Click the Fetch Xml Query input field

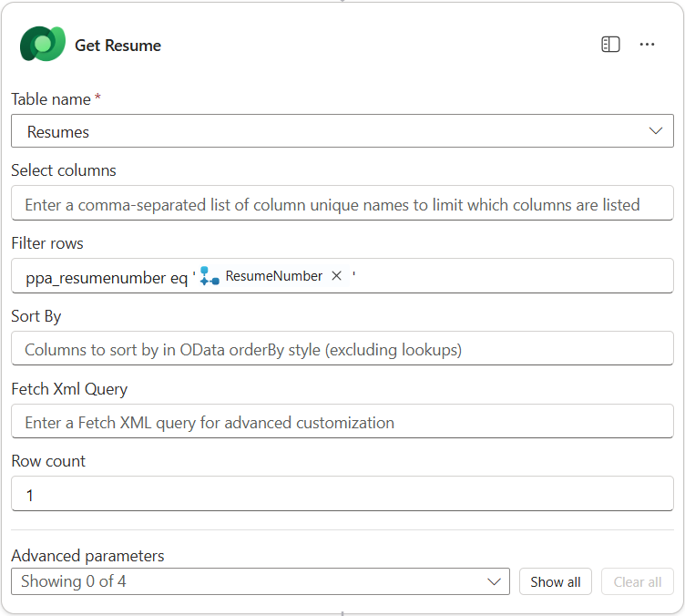[342, 422]
